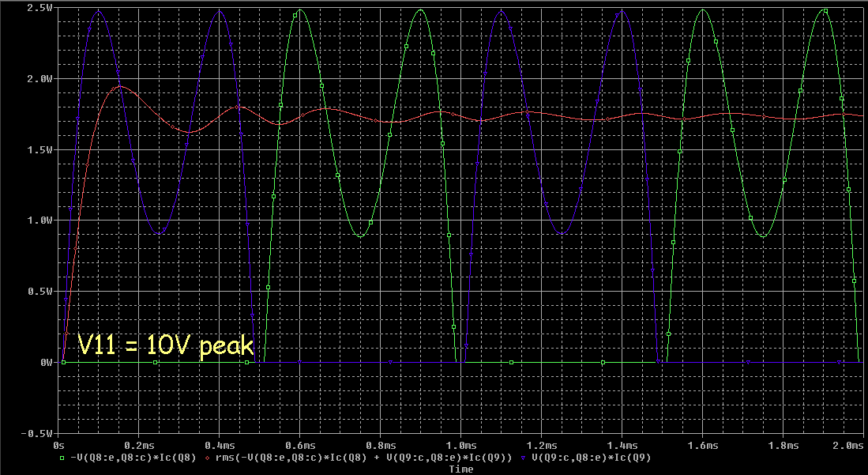Viewport: 868px width, 475px height.
Task: Click the 2.5W y-axis label
Action: pos(40,9)
